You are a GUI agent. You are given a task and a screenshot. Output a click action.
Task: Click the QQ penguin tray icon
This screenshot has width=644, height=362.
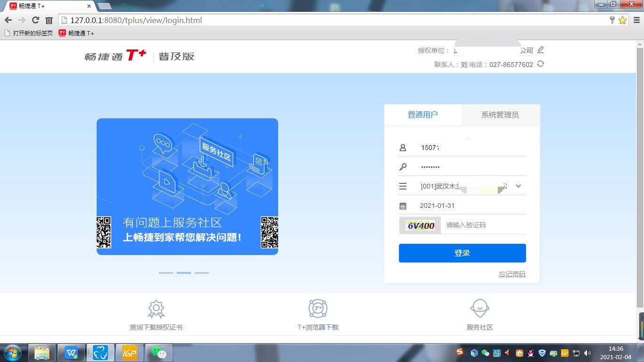click(x=531, y=353)
